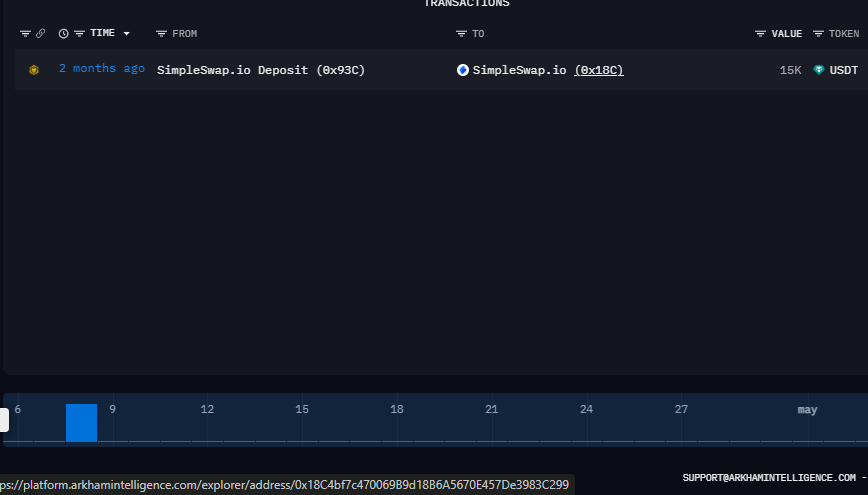
Task: Select the blue bar on the timeline
Action: pyautogui.click(x=81, y=422)
